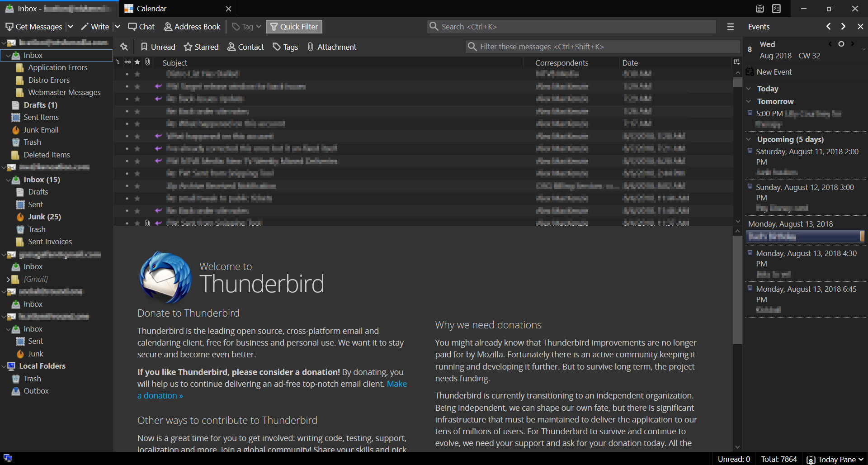Go to today circle icon in mini-day
Viewport: 868px width, 465px height.
[841, 44]
